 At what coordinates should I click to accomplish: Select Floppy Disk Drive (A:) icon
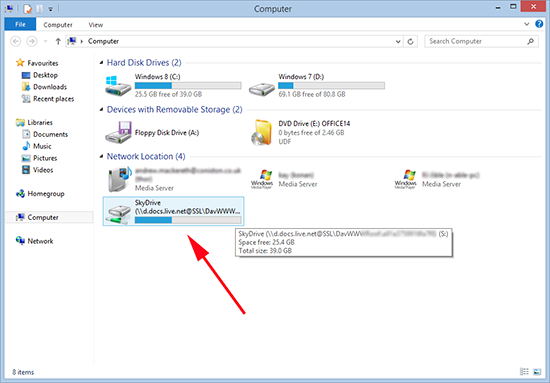pyautogui.click(x=118, y=132)
